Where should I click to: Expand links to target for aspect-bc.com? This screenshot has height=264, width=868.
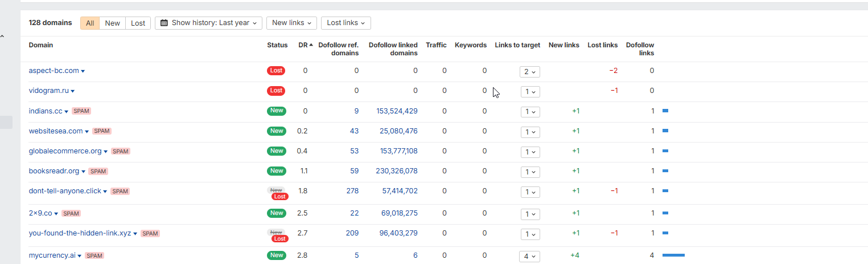529,72
